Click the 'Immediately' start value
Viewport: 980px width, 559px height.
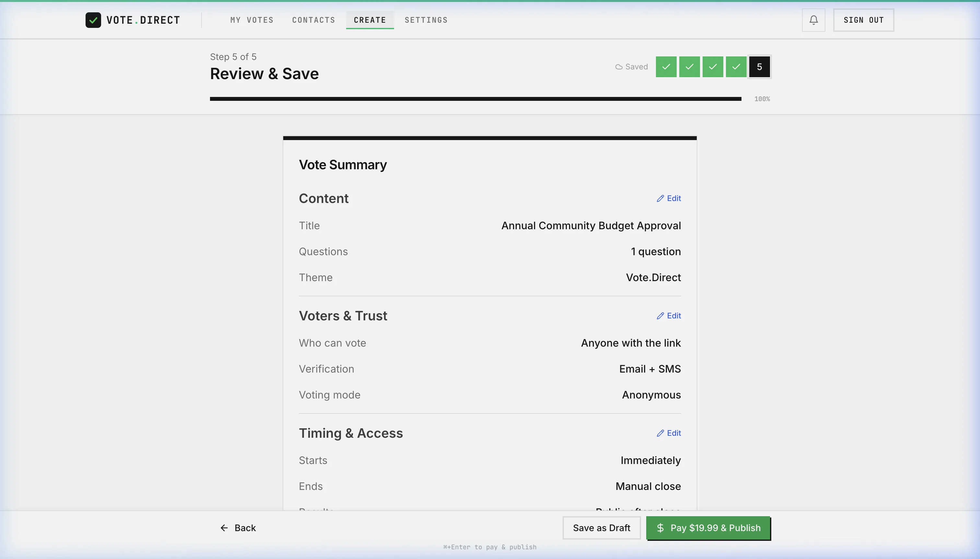click(x=650, y=460)
